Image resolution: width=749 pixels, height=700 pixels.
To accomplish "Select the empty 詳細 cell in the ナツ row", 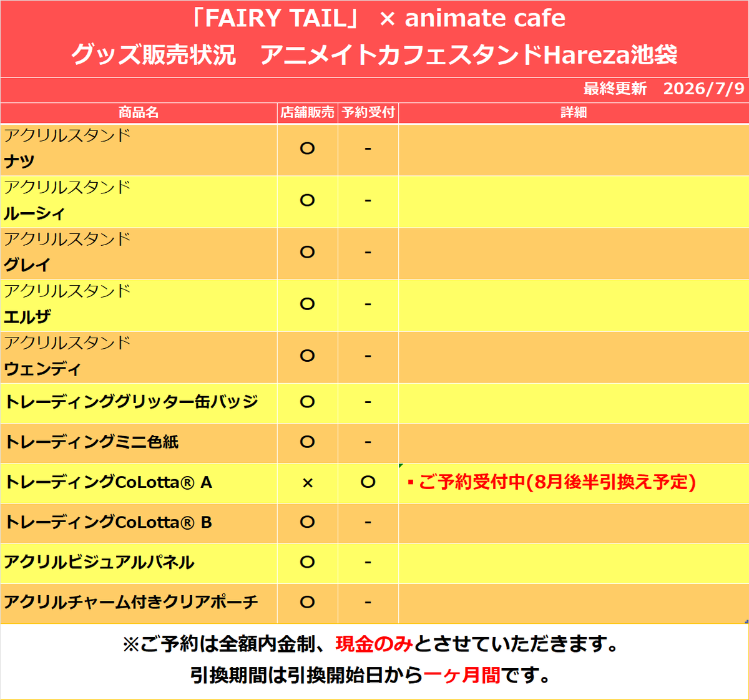I will [574, 150].
